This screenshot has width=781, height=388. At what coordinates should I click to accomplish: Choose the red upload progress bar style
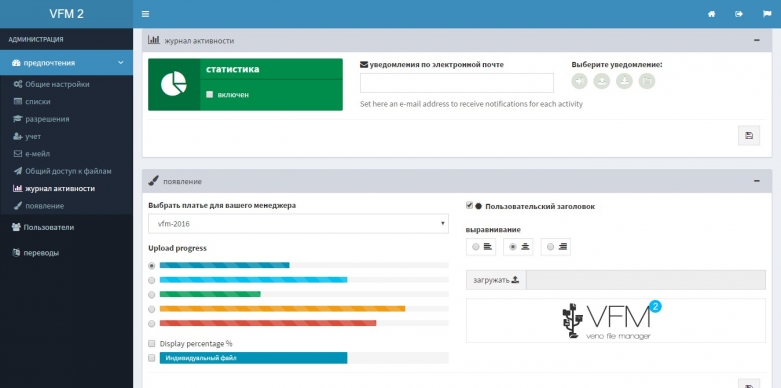[151, 323]
